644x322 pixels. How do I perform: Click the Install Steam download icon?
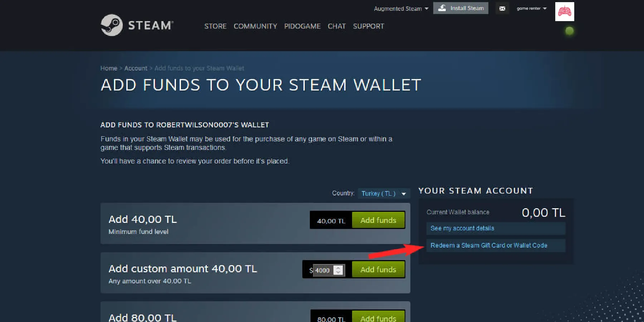pos(442,8)
